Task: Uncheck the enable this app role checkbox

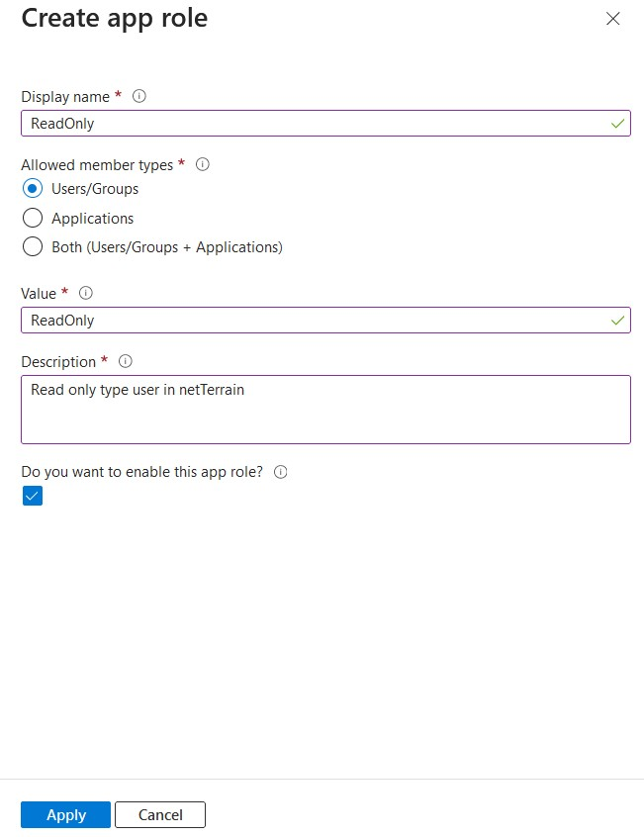Action: click(x=33, y=496)
